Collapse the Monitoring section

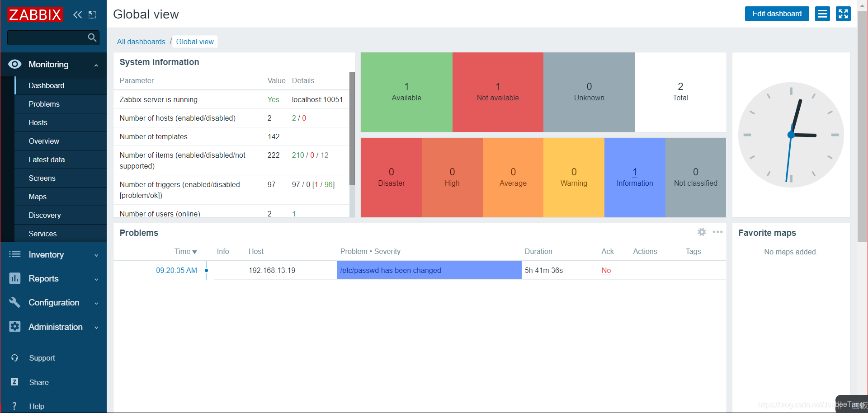(96, 65)
